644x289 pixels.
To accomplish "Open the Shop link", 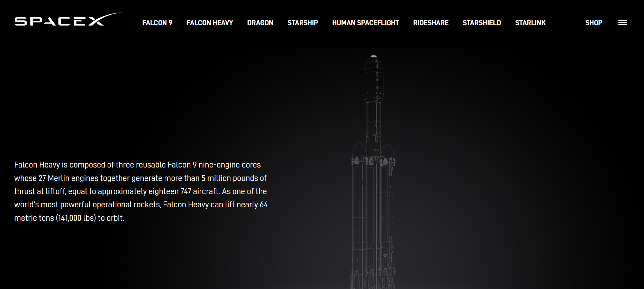I will pyautogui.click(x=594, y=23).
